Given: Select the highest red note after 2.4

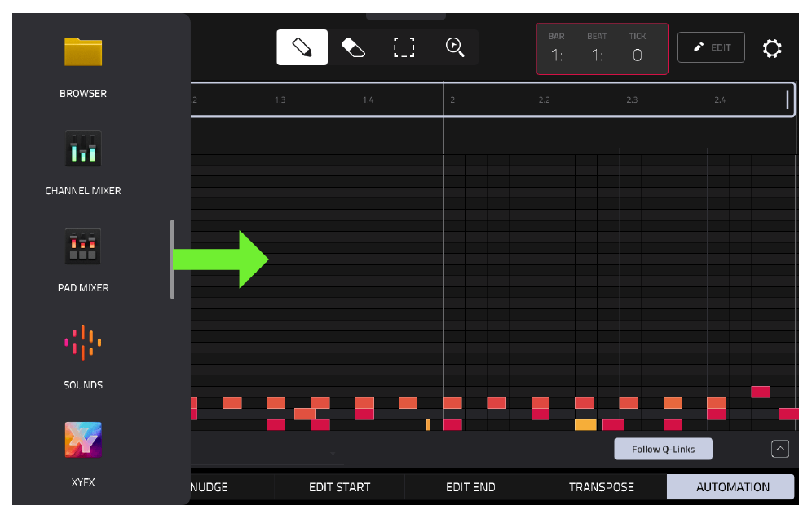Looking at the screenshot, I should click(761, 392).
